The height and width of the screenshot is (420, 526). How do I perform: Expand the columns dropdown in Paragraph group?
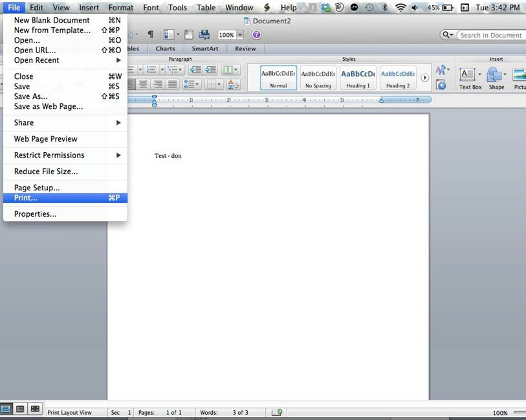tap(236, 70)
